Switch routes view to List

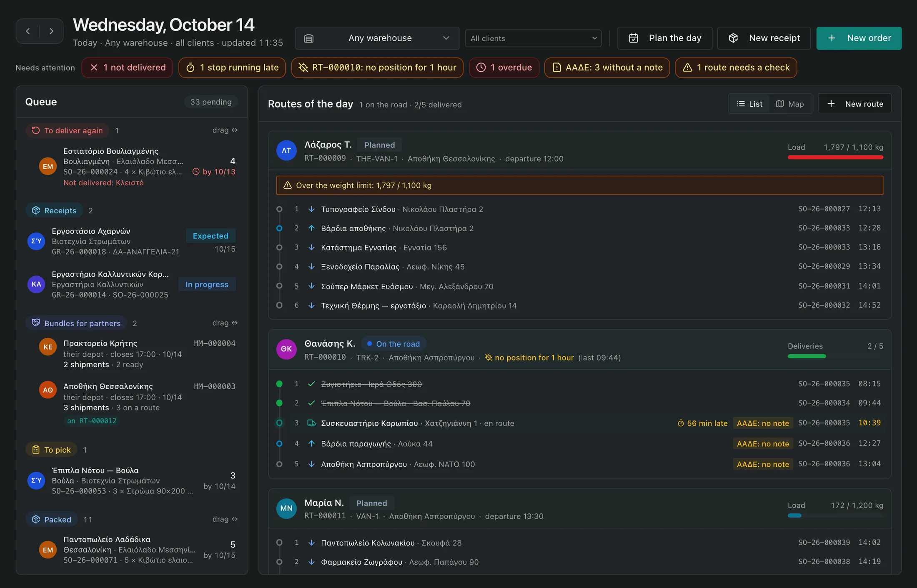coord(749,104)
